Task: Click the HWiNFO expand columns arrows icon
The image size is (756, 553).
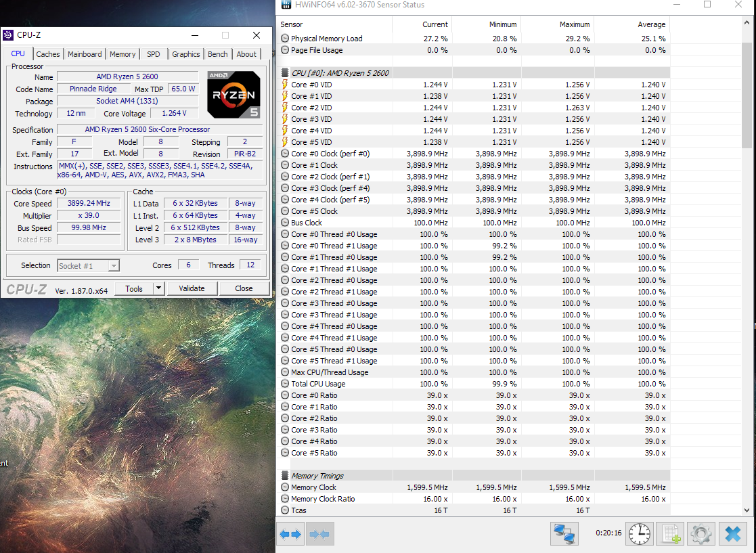Action: 290,534
